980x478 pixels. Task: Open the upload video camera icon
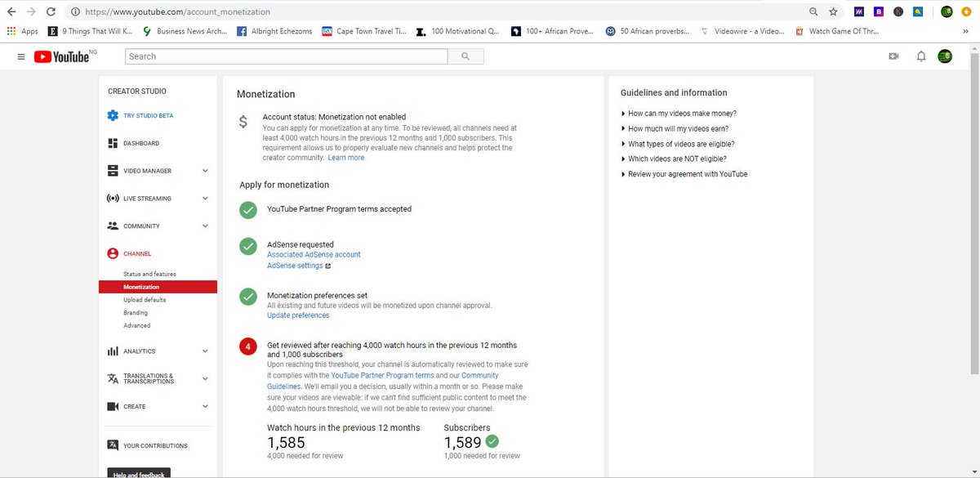click(893, 56)
